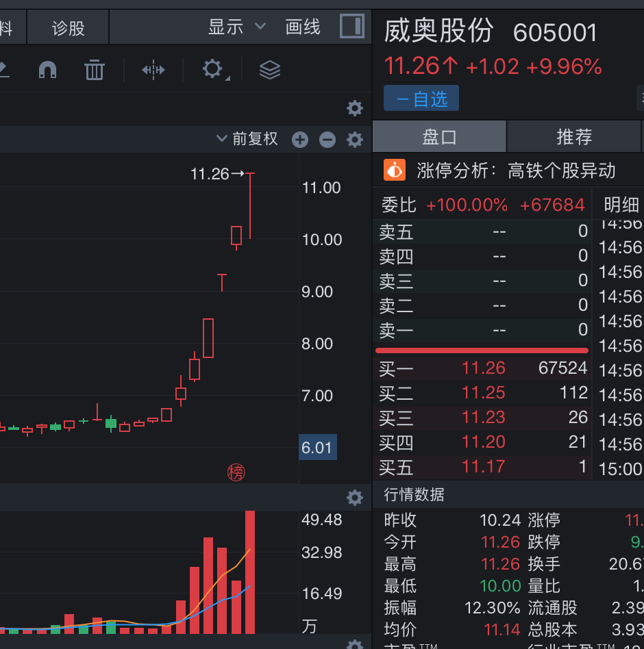Image resolution: width=644 pixels, height=649 pixels.
Task: Switch to the 推荐 tab
Action: click(573, 136)
